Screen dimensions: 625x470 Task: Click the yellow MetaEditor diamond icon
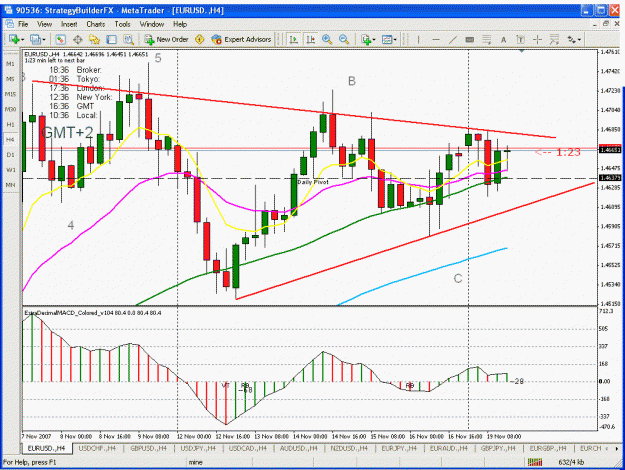click(x=200, y=39)
